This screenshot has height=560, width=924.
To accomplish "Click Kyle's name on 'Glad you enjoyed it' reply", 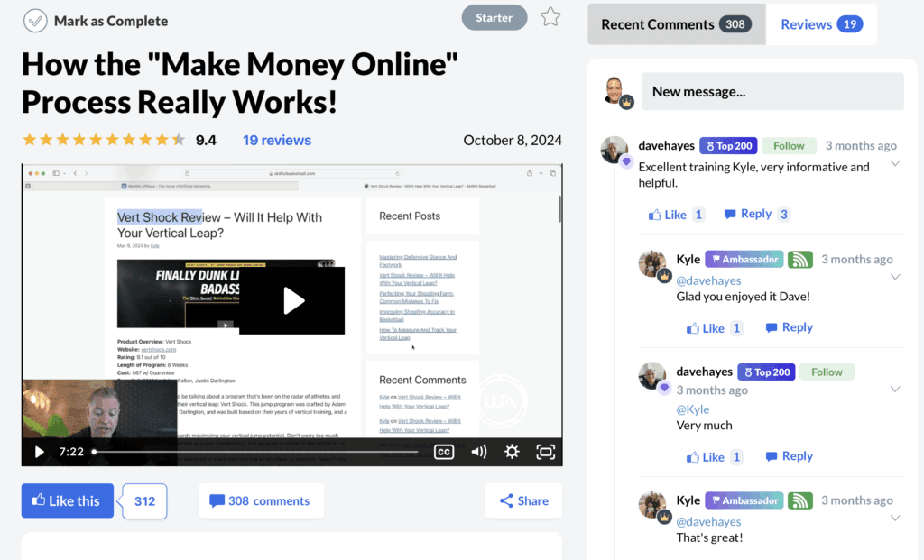I will pyautogui.click(x=688, y=259).
